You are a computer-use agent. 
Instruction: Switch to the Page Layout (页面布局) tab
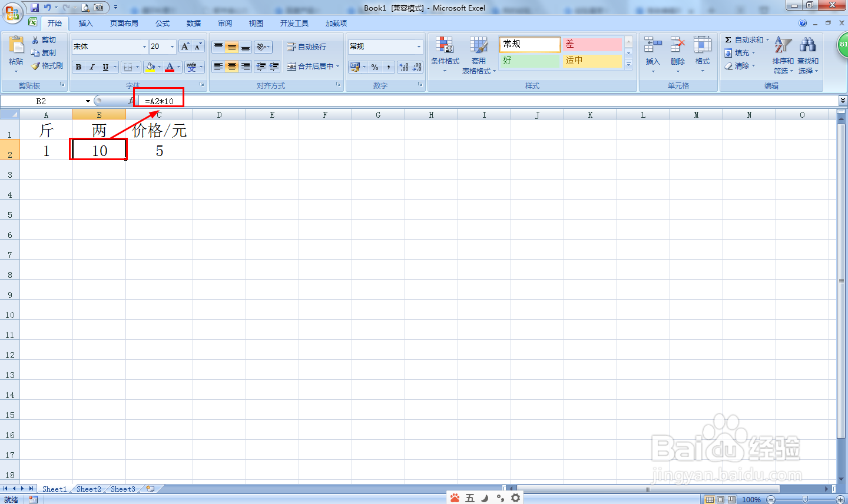[124, 24]
